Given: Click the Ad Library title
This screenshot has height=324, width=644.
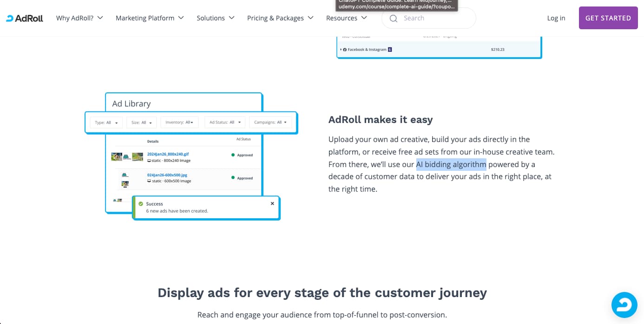Looking at the screenshot, I should point(131,104).
